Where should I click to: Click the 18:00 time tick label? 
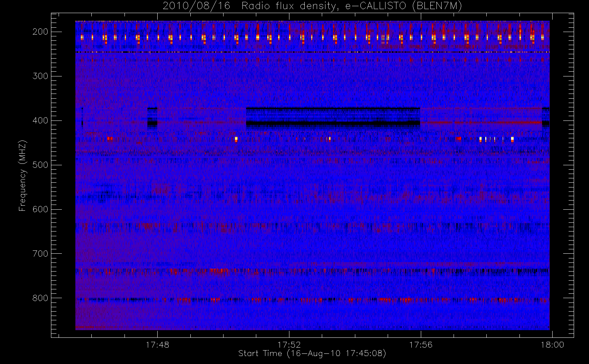pos(553,345)
